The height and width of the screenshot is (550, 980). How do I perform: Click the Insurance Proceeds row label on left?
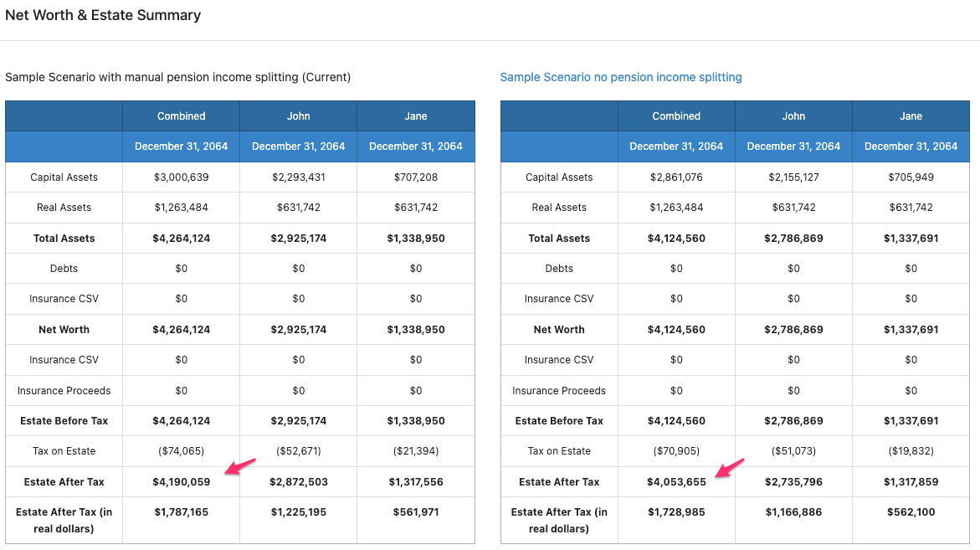click(x=64, y=390)
